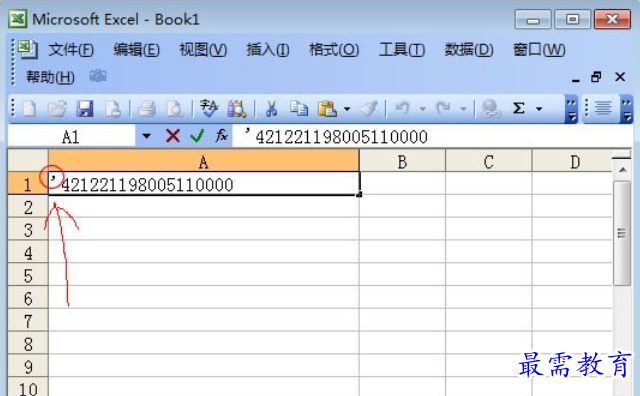Run the Spelling check icon
The width and height of the screenshot is (640, 396).
(209, 109)
